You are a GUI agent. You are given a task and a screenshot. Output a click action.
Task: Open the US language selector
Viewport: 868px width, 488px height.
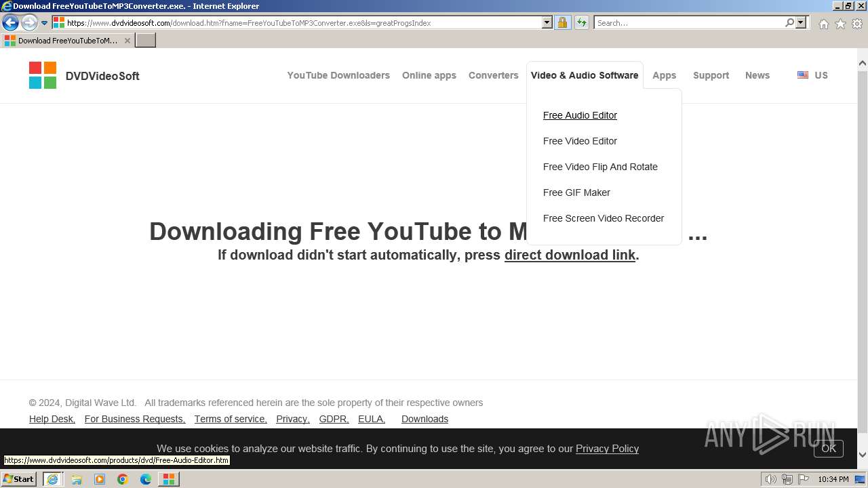click(x=821, y=75)
